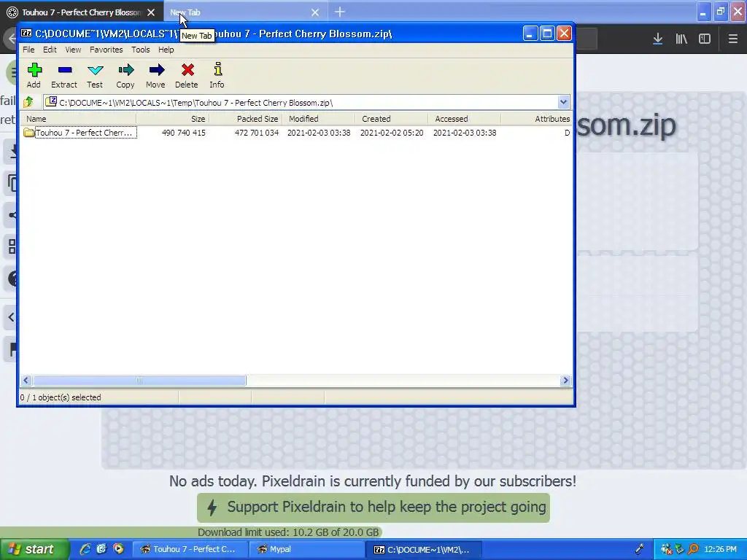Viewport: 747px width, 560px height.
Task: Sort by the Created column header
Action: [392, 119]
